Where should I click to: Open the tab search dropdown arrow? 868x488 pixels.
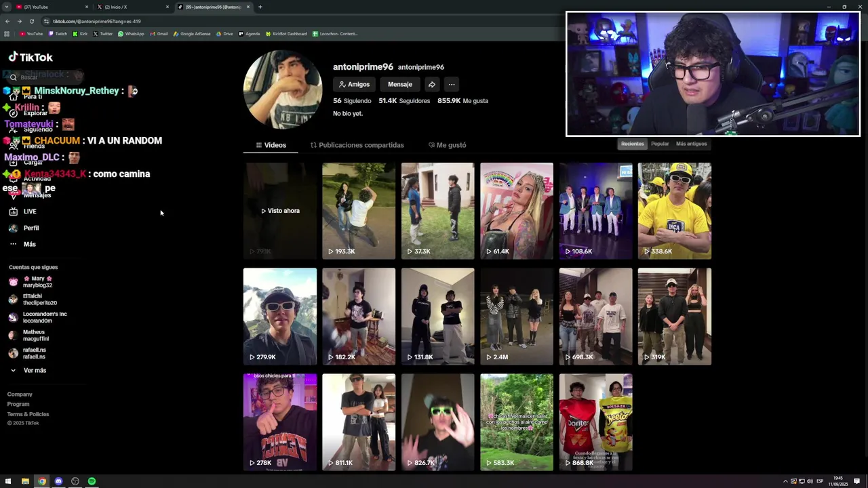coord(6,7)
